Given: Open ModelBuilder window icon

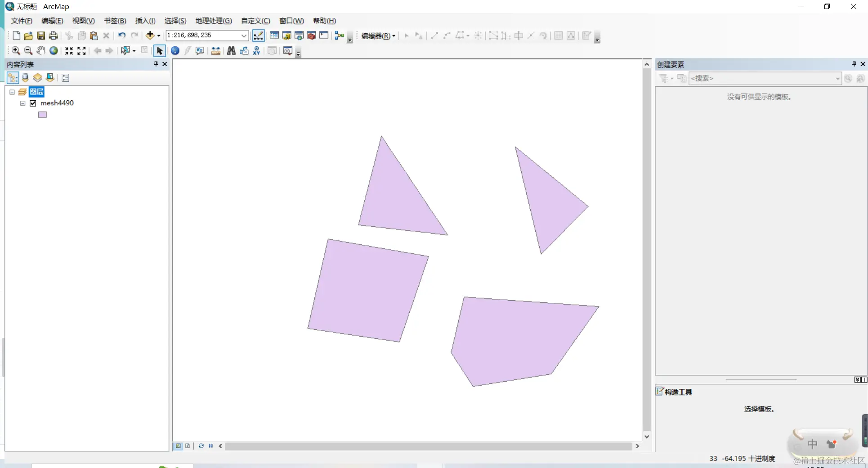Looking at the screenshot, I should tap(340, 36).
